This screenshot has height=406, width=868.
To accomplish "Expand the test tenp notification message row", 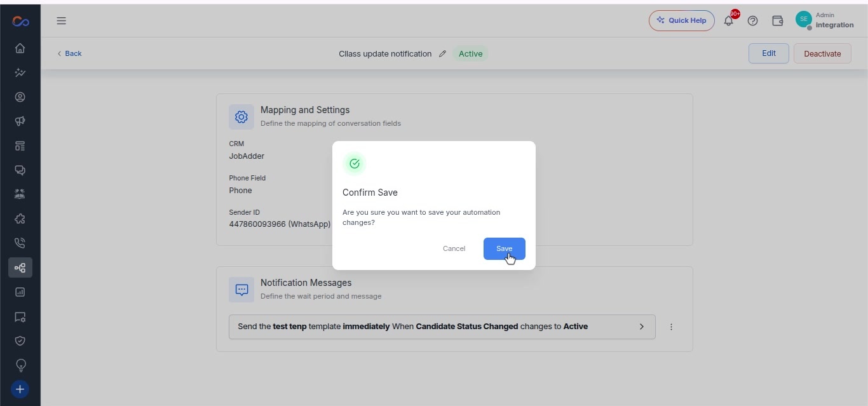I will click(x=442, y=327).
